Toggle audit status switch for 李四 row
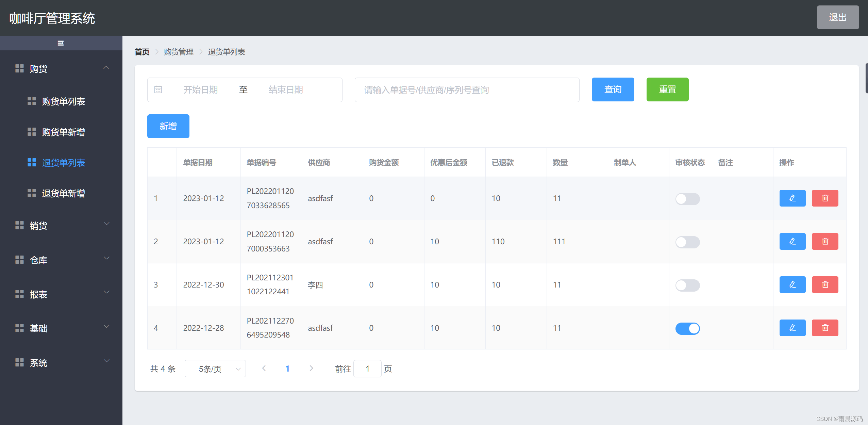This screenshot has height=425, width=868. pyautogui.click(x=687, y=285)
